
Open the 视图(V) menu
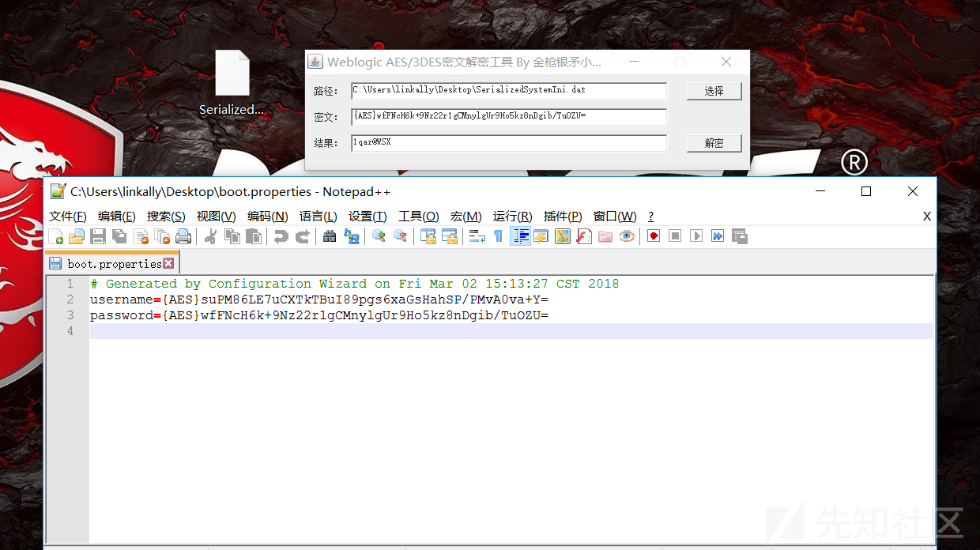[x=217, y=217]
